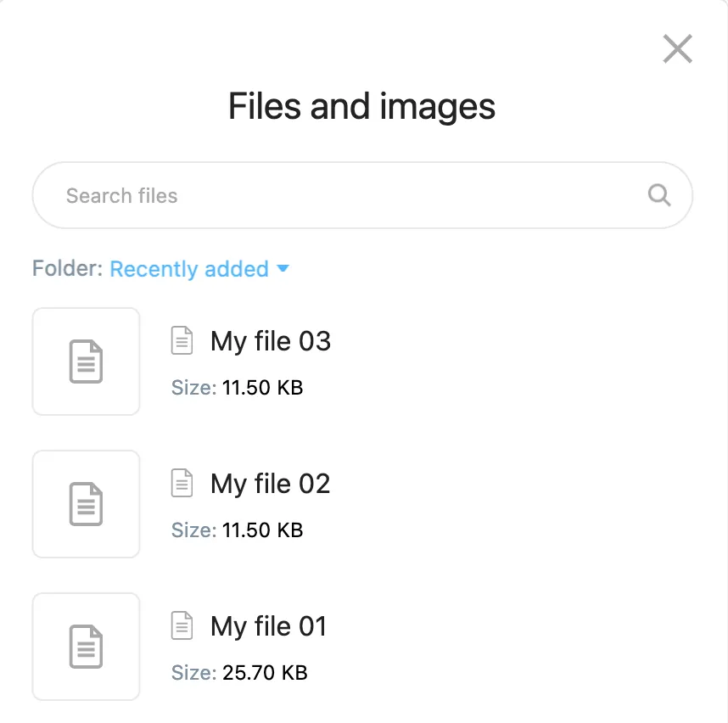Select the large thumbnail for My file 01
The width and height of the screenshot is (728, 723).
(86, 647)
